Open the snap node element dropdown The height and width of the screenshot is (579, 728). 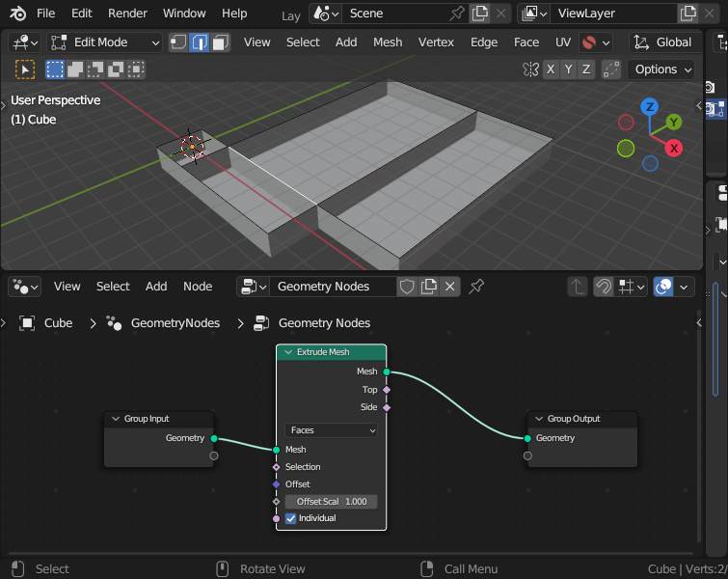[631, 287]
